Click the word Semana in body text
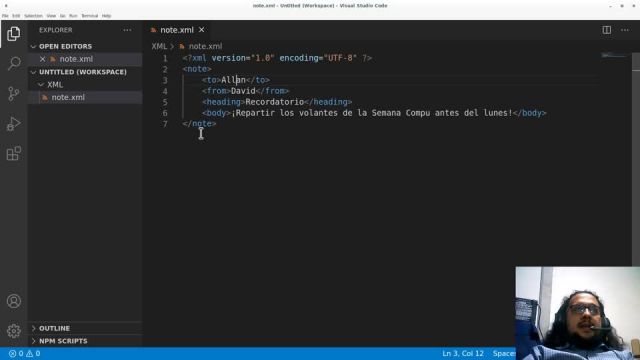 point(386,113)
